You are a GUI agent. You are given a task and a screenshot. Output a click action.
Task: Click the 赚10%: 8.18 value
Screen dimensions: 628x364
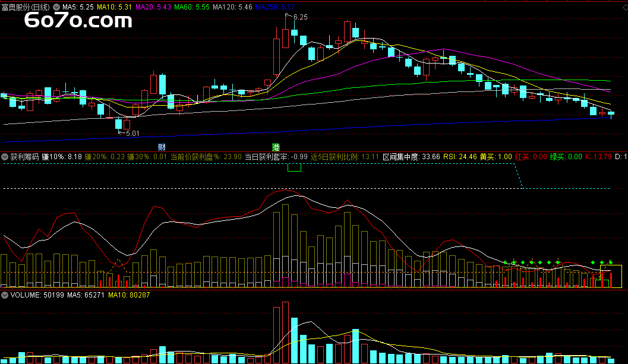pyautogui.click(x=62, y=157)
